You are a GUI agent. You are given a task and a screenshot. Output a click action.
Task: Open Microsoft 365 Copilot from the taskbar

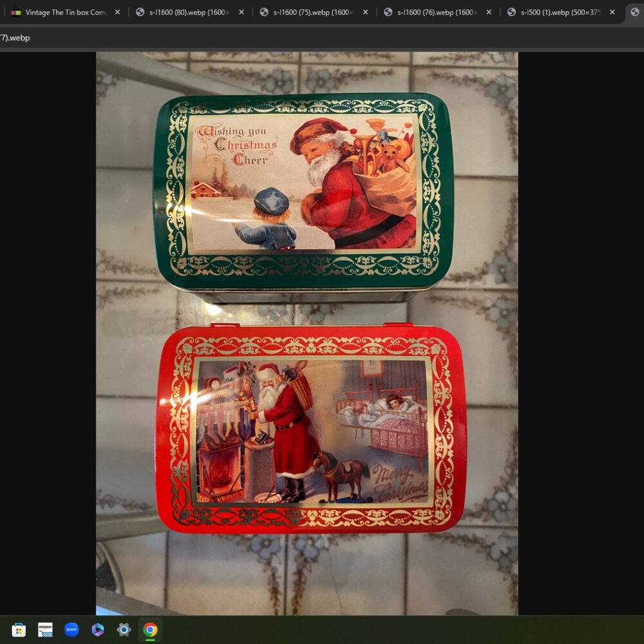point(98,630)
